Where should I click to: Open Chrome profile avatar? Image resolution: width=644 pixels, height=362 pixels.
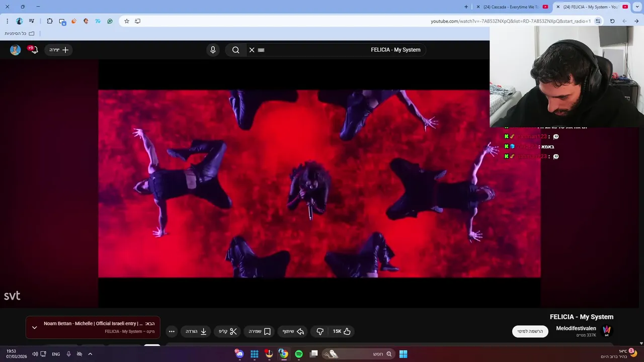pyautogui.click(x=20, y=21)
